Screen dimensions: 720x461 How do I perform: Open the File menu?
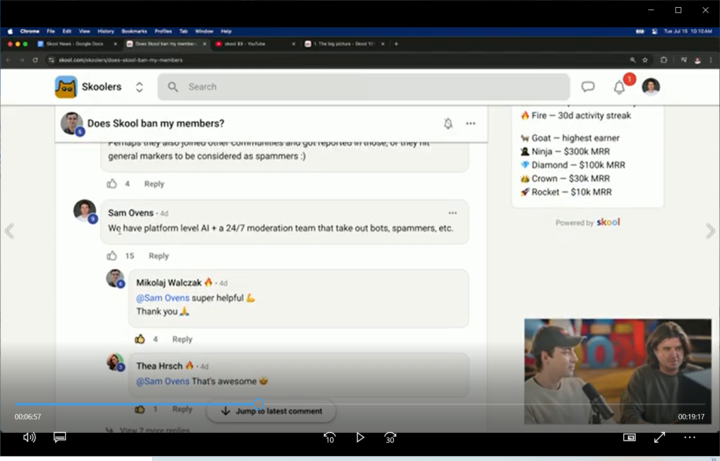(51, 31)
